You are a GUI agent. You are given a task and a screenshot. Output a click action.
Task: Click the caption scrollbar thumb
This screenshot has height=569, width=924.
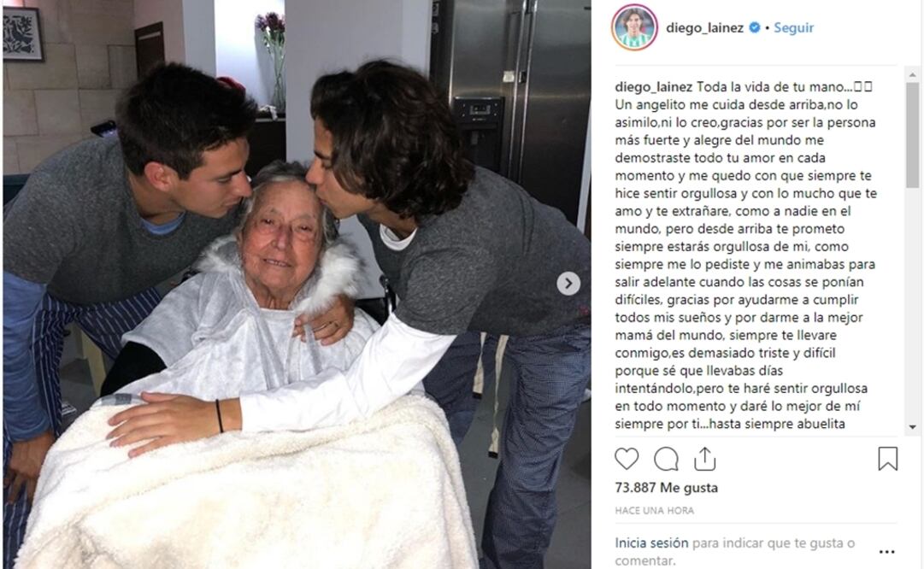912,136
